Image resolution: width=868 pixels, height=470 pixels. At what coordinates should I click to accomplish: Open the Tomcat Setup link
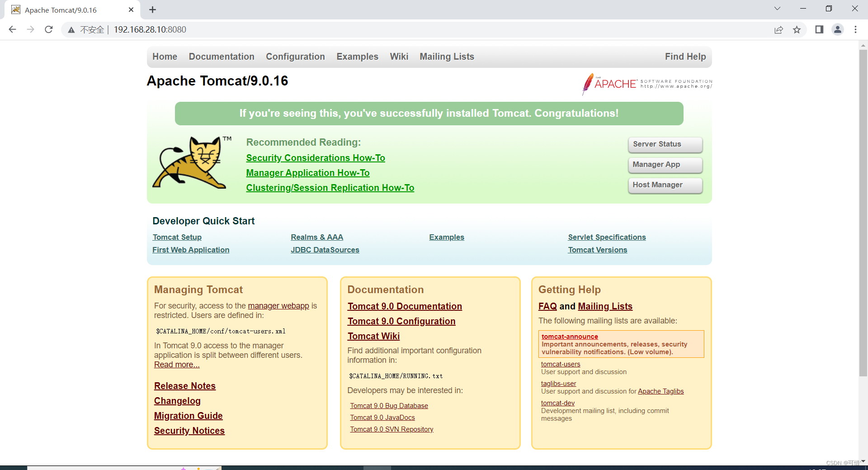(177, 237)
